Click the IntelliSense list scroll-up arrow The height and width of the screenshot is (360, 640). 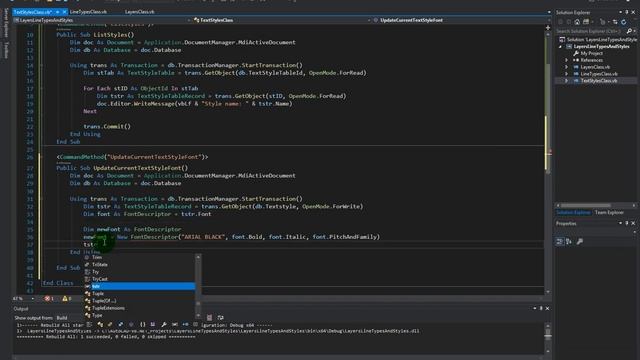(x=198, y=257)
